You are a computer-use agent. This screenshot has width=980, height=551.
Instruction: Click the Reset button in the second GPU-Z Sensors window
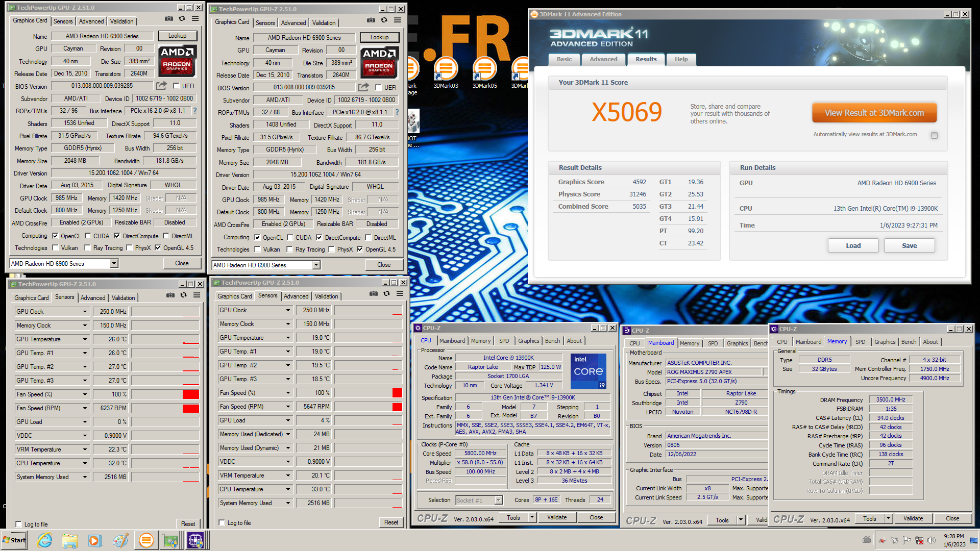click(x=391, y=522)
